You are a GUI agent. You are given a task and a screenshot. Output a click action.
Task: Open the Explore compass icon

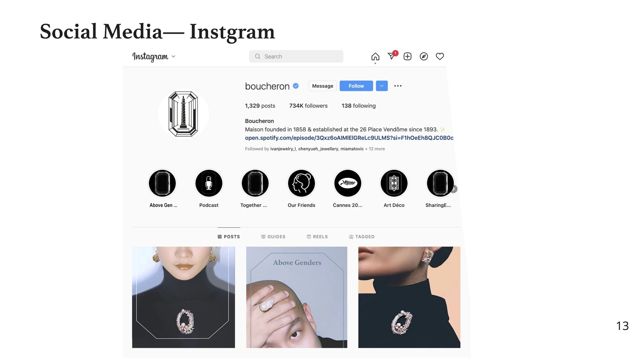pyautogui.click(x=423, y=56)
